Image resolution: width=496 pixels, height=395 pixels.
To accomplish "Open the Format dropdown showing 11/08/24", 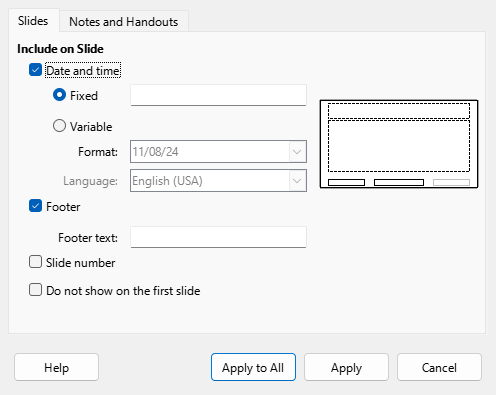I will (x=218, y=152).
